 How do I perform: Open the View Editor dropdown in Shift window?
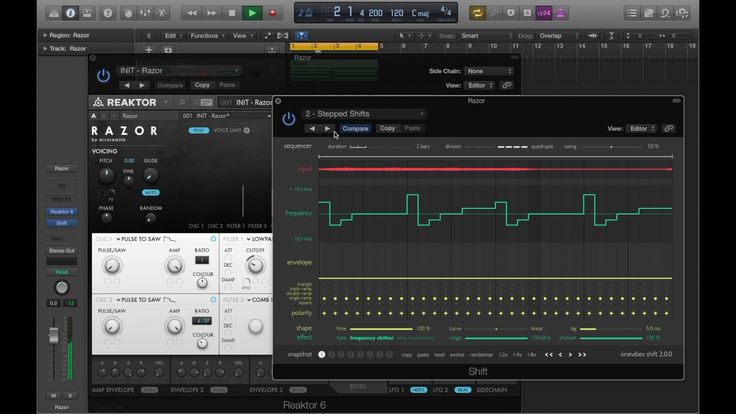642,129
